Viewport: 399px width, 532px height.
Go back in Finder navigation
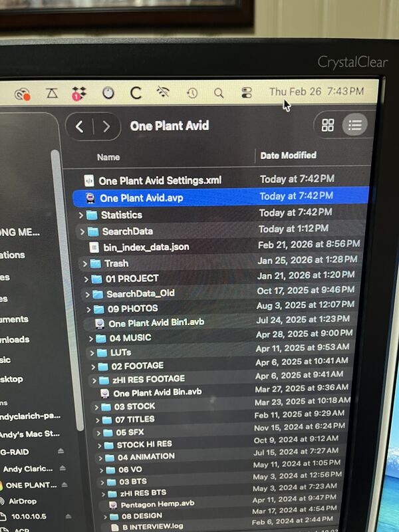pos(80,126)
